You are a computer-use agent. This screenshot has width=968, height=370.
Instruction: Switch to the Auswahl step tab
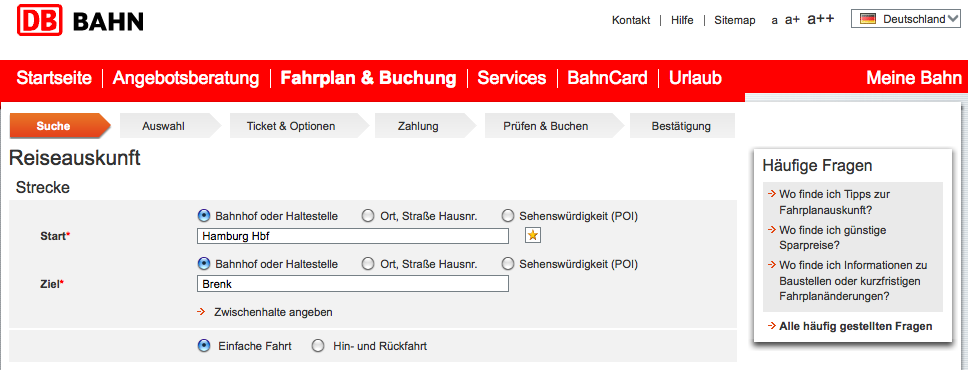tap(164, 126)
